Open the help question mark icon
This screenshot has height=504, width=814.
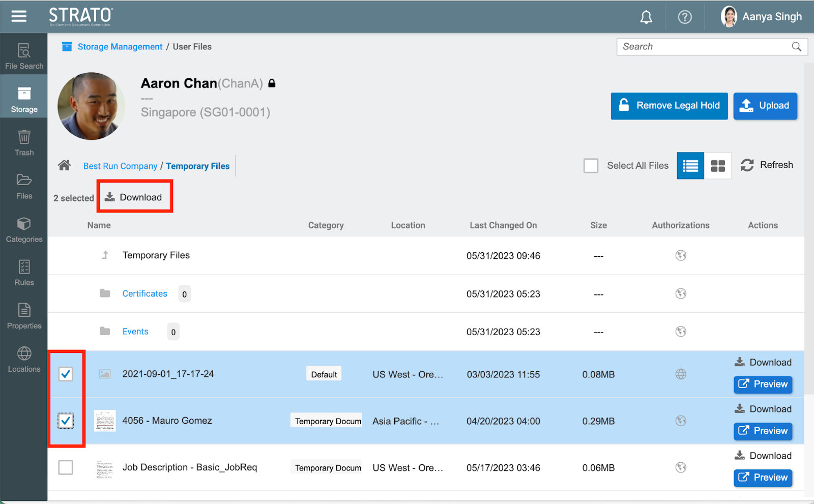point(685,17)
